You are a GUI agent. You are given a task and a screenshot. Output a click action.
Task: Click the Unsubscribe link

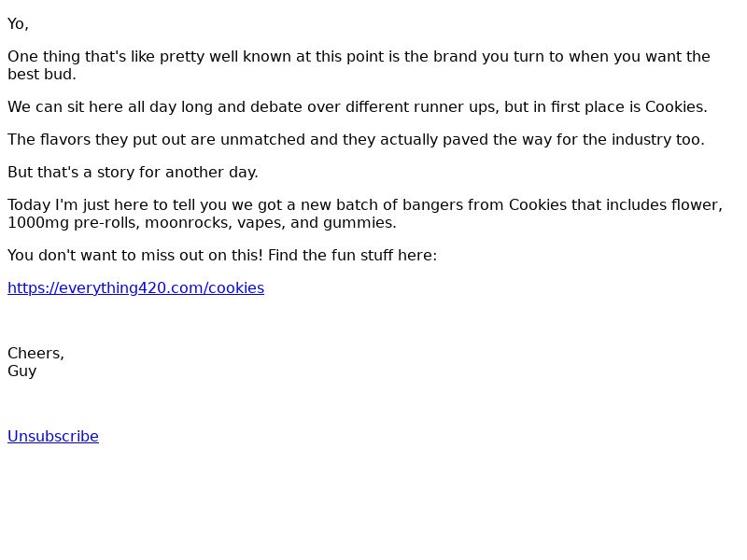53,436
